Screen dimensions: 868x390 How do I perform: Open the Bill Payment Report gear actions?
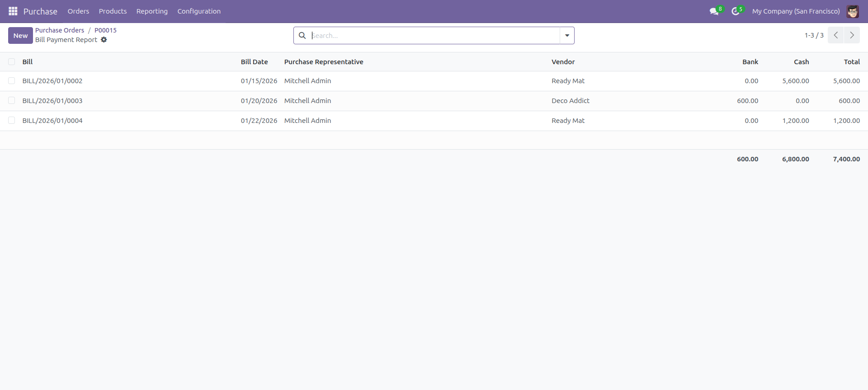(104, 40)
